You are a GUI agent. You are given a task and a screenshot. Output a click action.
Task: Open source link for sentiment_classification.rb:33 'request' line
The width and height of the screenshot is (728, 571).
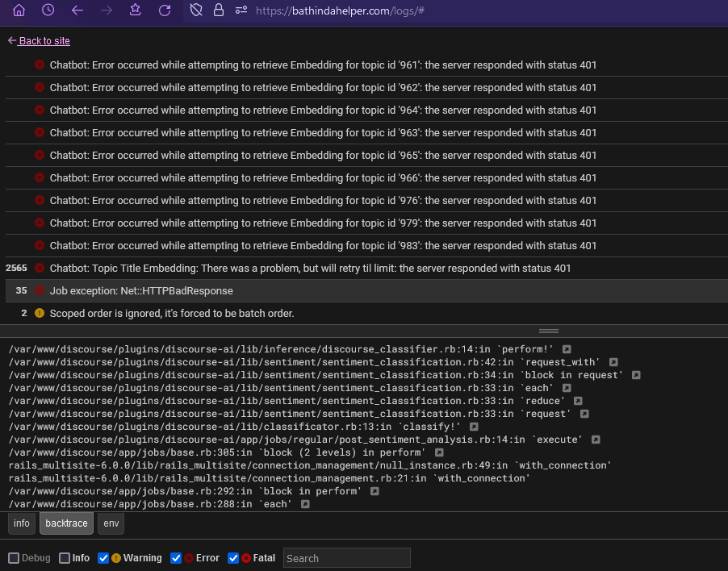click(584, 414)
